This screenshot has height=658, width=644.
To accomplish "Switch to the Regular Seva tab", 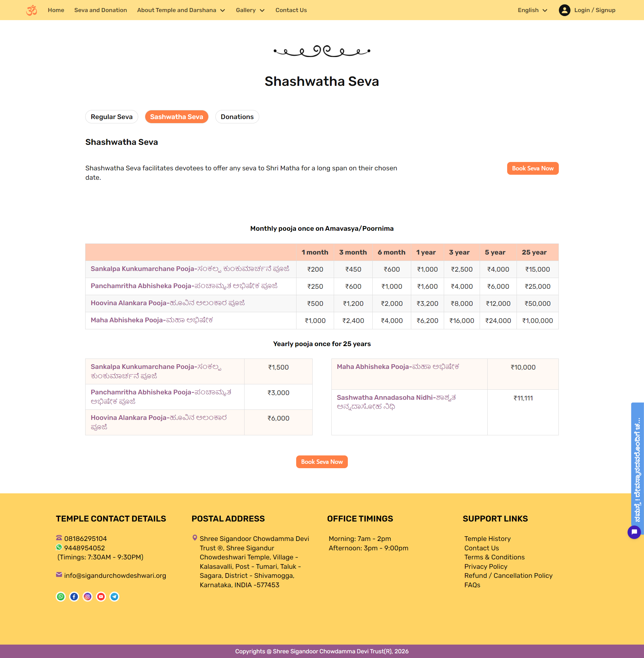I will [112, 117].
